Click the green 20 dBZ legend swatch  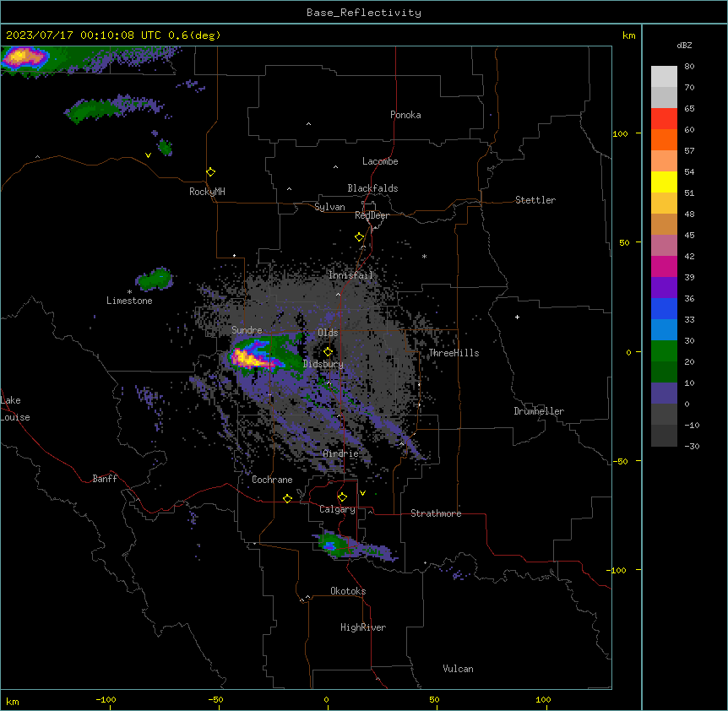click(x=664, y=351)
